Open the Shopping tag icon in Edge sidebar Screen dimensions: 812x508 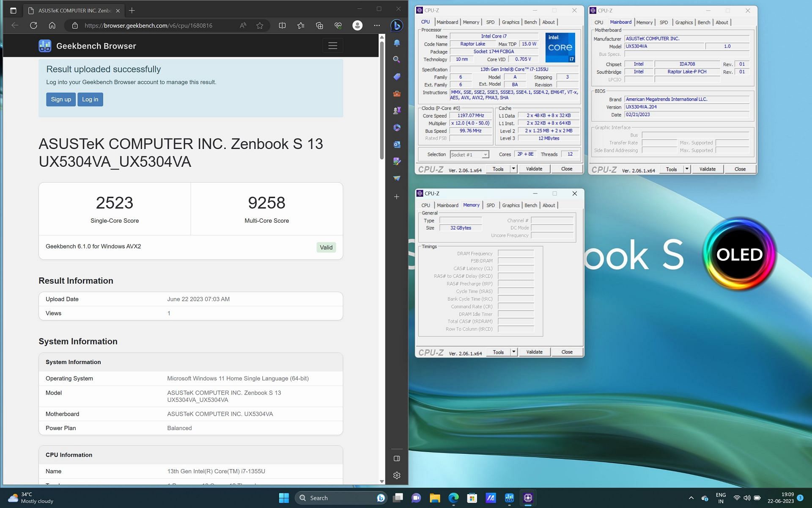pos(397,77)
